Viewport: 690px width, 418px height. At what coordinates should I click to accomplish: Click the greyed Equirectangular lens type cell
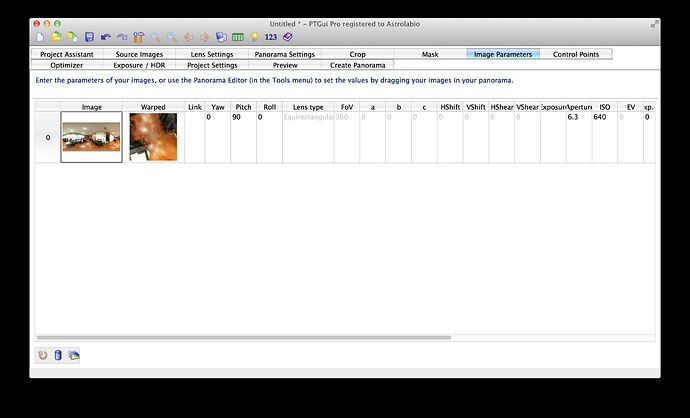coord(308,137)
